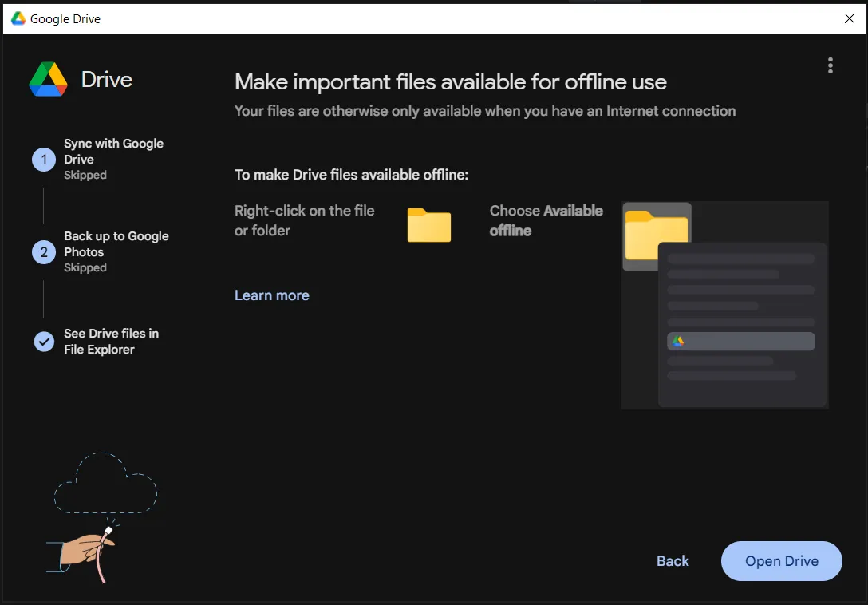Click the yellow folder icon beside right-click instruction

(429, 225)
